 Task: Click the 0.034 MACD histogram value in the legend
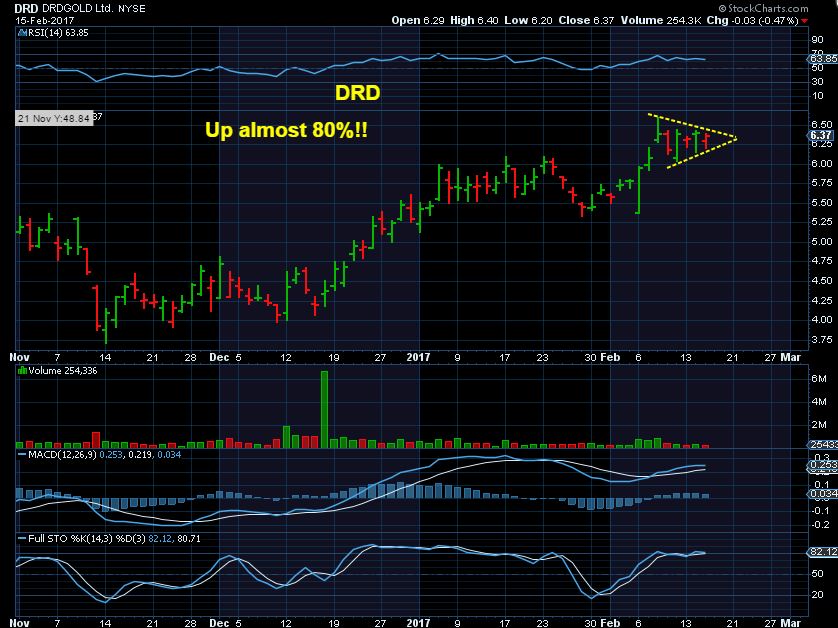pyautogui.click(x=169, y=455)
